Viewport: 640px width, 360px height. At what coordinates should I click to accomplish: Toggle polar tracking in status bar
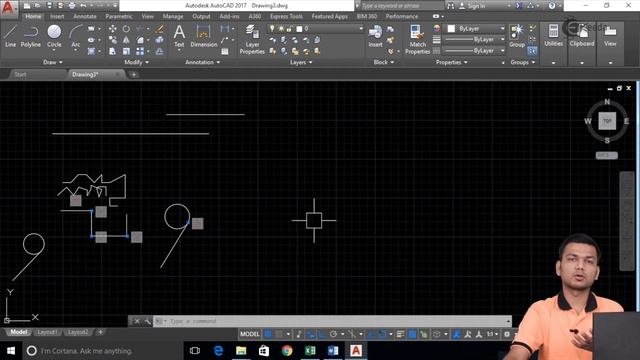pos(333,334)
